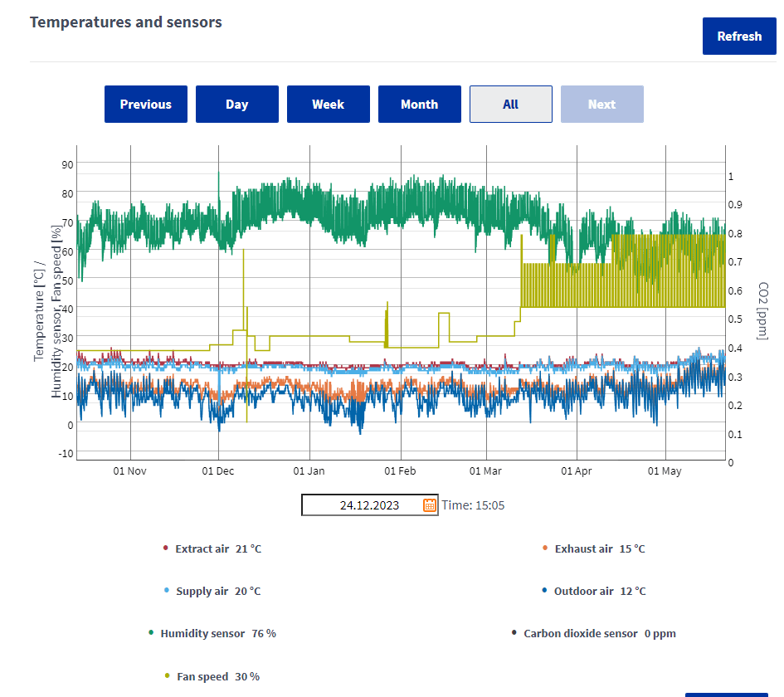Hide the Humidity sensor series
The width and height of the screenshot is (784, 697).
click(217, 634)
